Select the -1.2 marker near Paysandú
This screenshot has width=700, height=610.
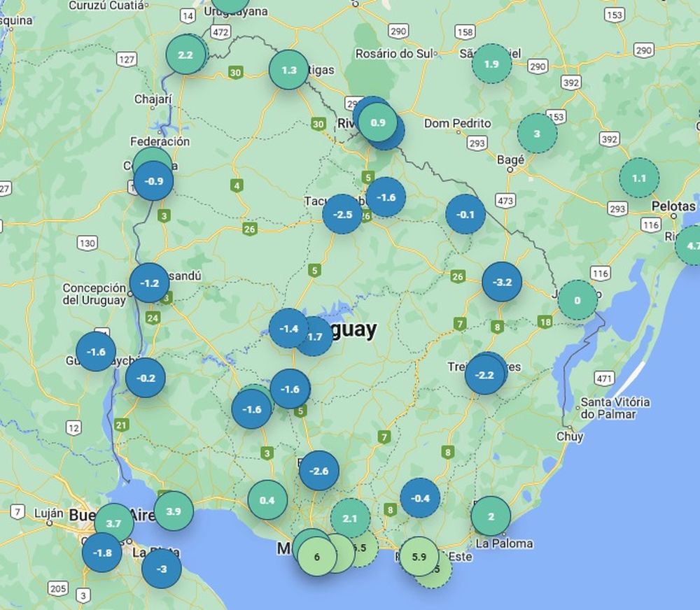tap(149, 283)
